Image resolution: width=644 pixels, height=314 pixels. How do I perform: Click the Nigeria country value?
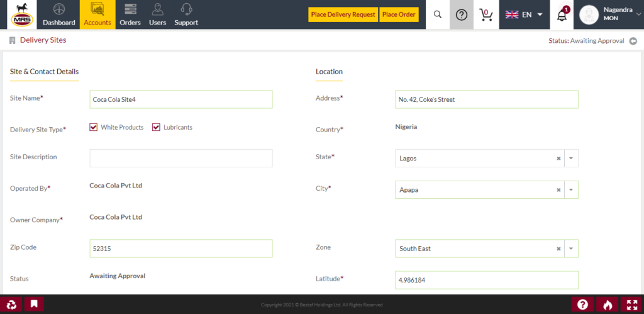[x=406, y=126]
